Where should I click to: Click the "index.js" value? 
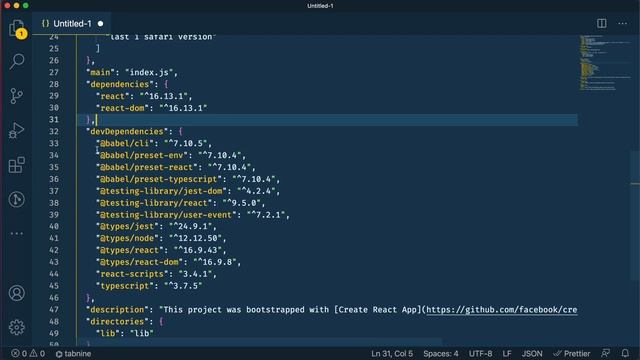click(149, 72)
